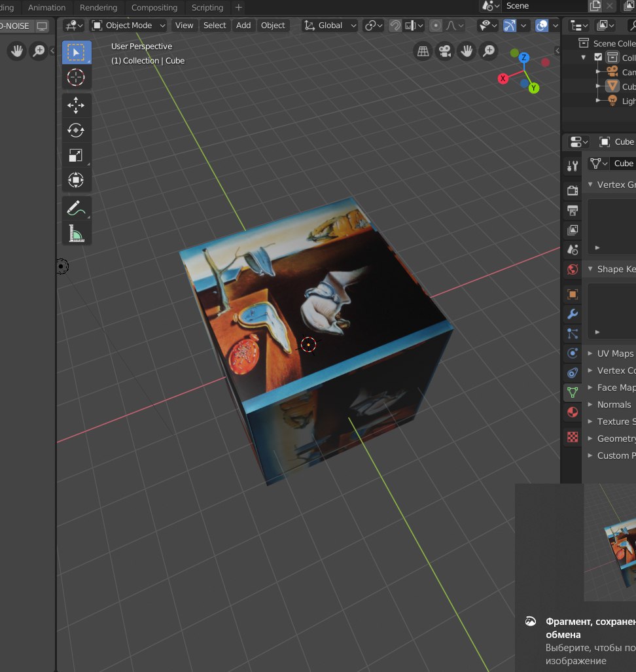
Task: Click the hand icon in left editor
Action: [17, 51]
